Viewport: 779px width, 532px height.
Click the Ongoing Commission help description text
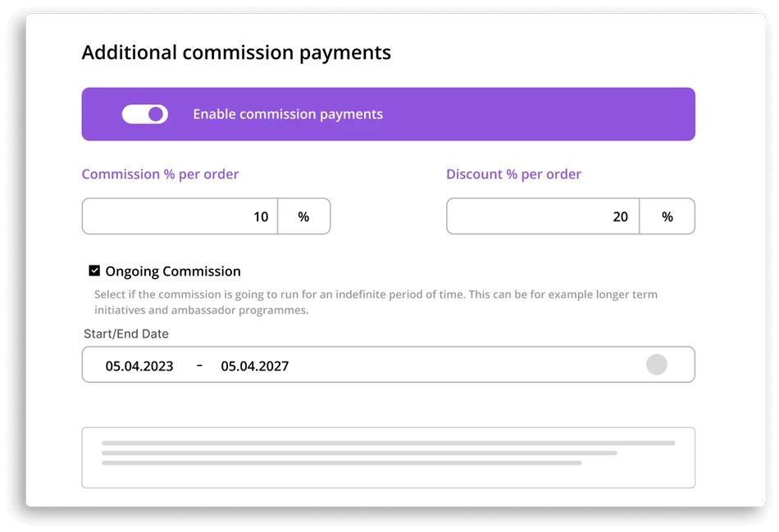pos(376,302)
